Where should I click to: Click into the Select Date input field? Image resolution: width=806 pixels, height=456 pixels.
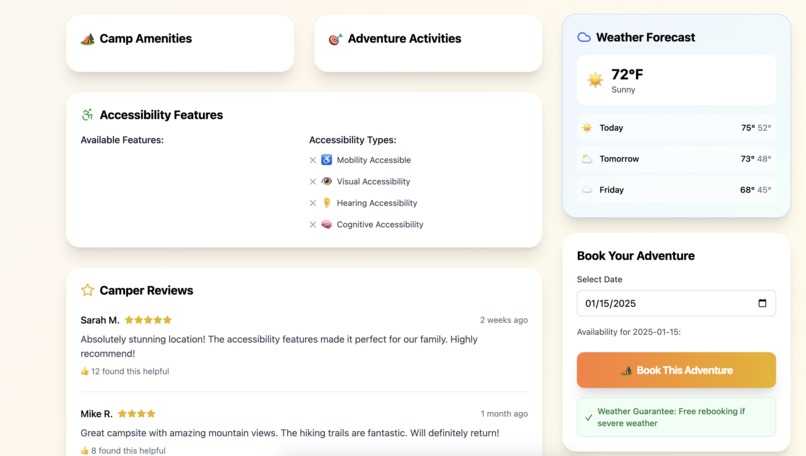point(660,303)
